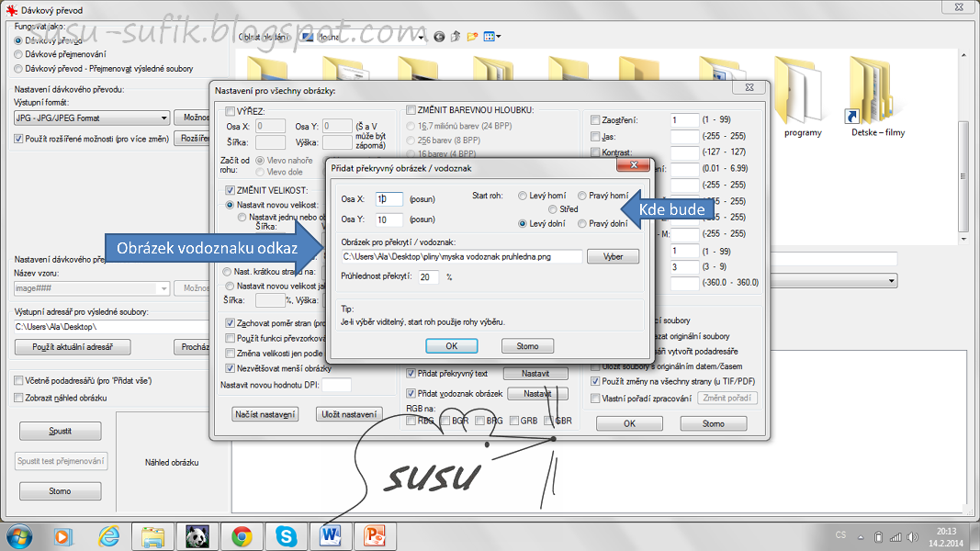The height and width of the screenshot is (551, 980).
Task: Toggle 'ZMĚNIT VELIKOST' checkbox
Action: click(230, 190)
